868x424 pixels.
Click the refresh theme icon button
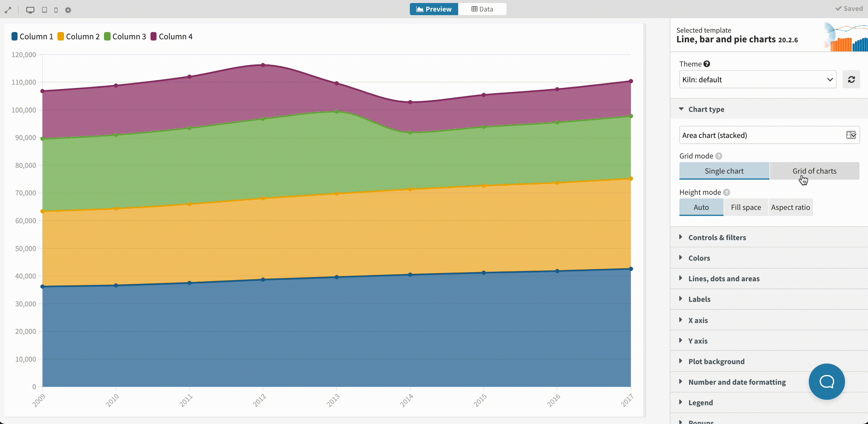point(851,80)
